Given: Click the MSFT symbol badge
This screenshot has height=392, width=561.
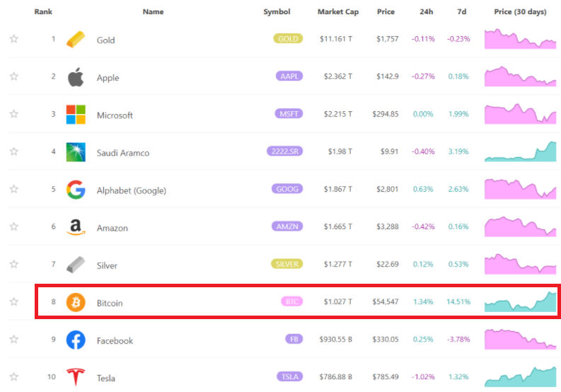Looking at the screenshot, I should coord(289,114).
